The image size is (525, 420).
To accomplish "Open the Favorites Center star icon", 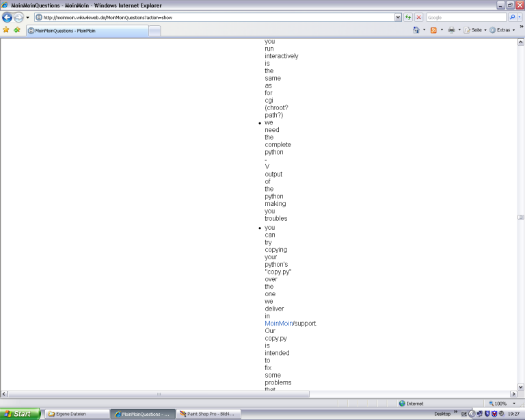I will point(6,30).
